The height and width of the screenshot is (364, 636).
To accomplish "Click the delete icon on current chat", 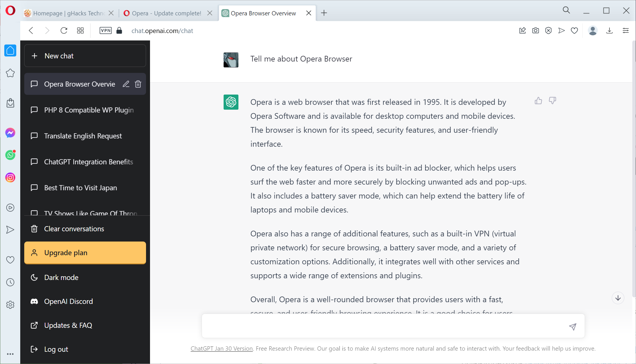I will (x=138, y=84).
